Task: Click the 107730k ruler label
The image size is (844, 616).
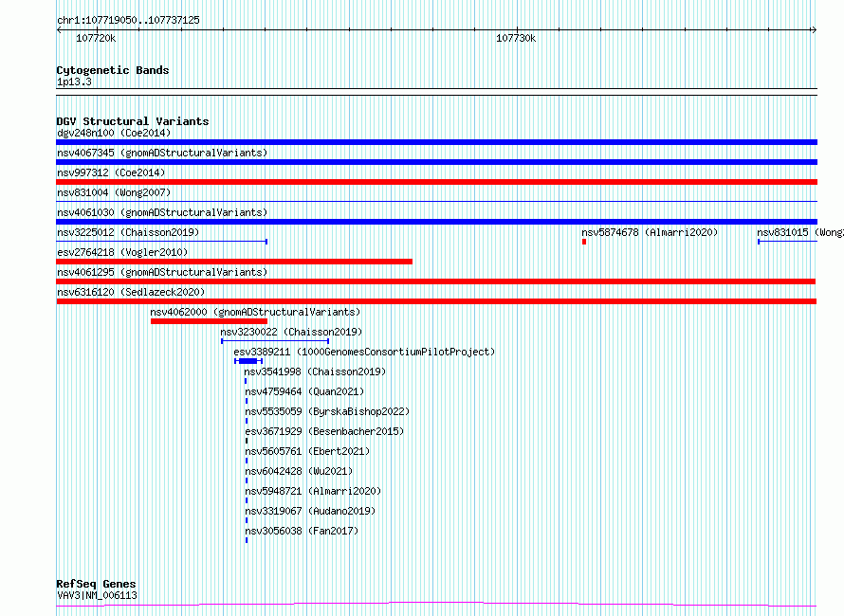Action: point(516,39)
